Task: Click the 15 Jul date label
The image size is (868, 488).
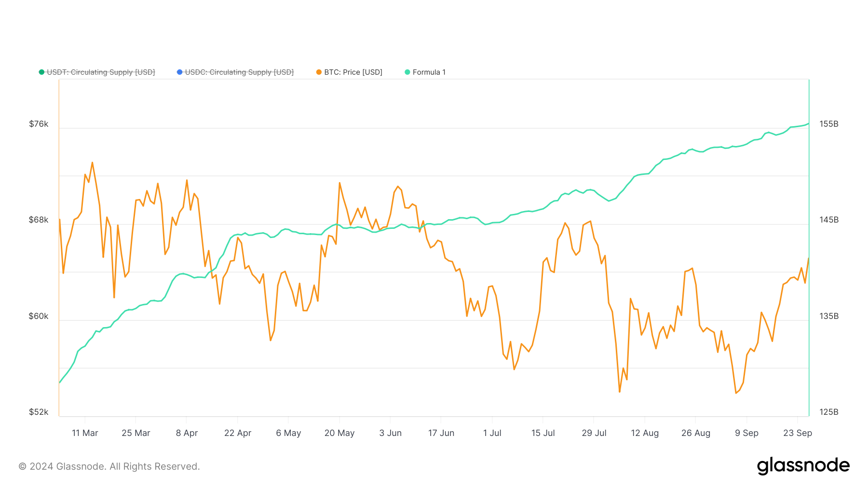Action: pyautogui.click(x=543, y=433)
